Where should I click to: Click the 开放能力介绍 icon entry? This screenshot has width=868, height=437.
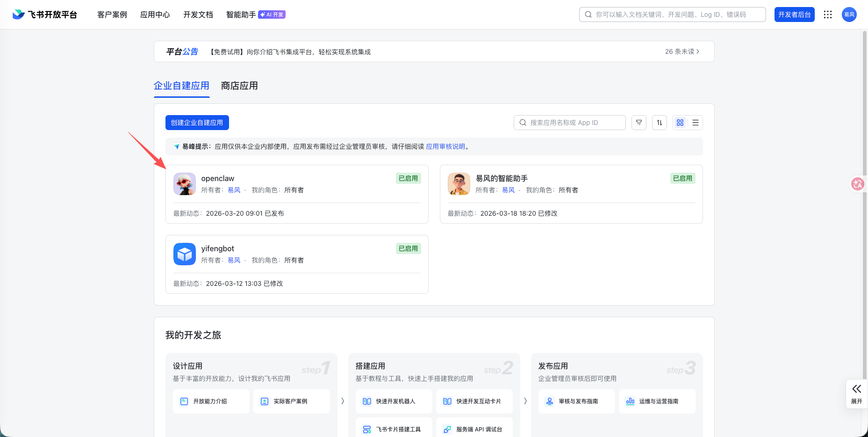click(x=211, y=401)
